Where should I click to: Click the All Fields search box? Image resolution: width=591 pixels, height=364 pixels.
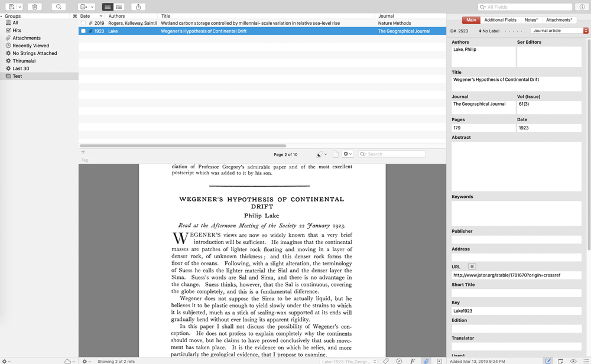525,6
